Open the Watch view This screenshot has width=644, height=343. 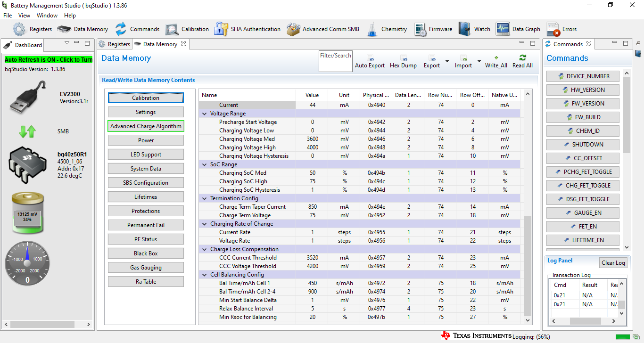[x=474, y=29]
